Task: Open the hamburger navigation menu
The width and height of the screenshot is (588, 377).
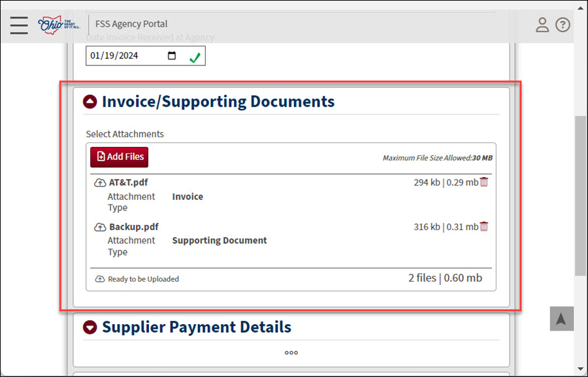Action: (x=19, y=25)
